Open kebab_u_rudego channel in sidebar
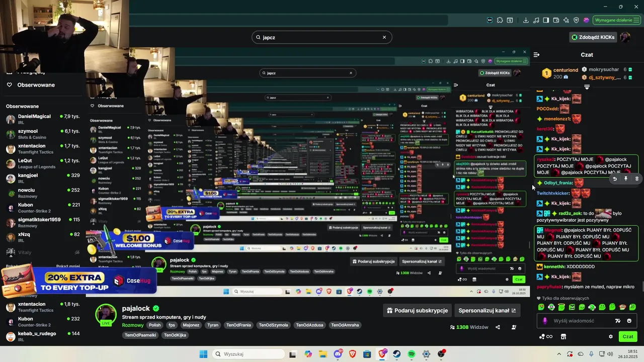This screenshot has height=362, width=644. pos(43,336)
